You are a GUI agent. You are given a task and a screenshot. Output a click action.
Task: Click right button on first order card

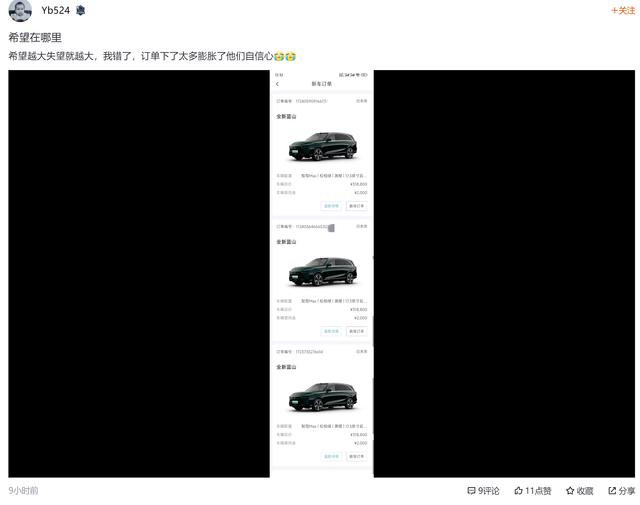pyautogui.click(x=356, y=206)
